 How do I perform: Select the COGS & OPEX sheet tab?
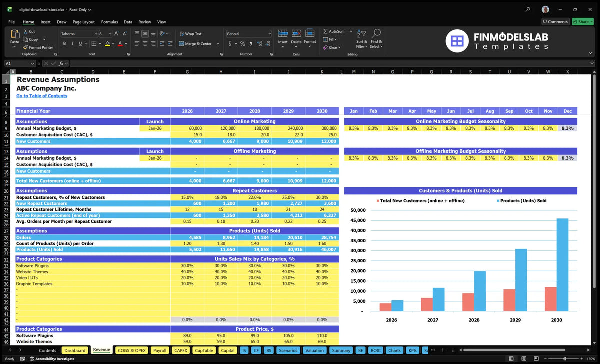[x=132, y=350]
